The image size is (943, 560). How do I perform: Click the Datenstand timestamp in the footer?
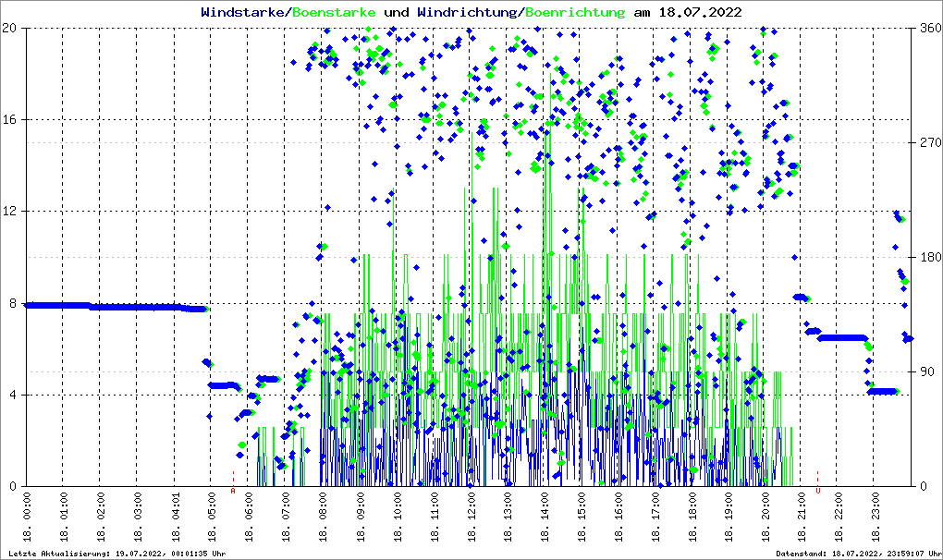tap(857, 554)
